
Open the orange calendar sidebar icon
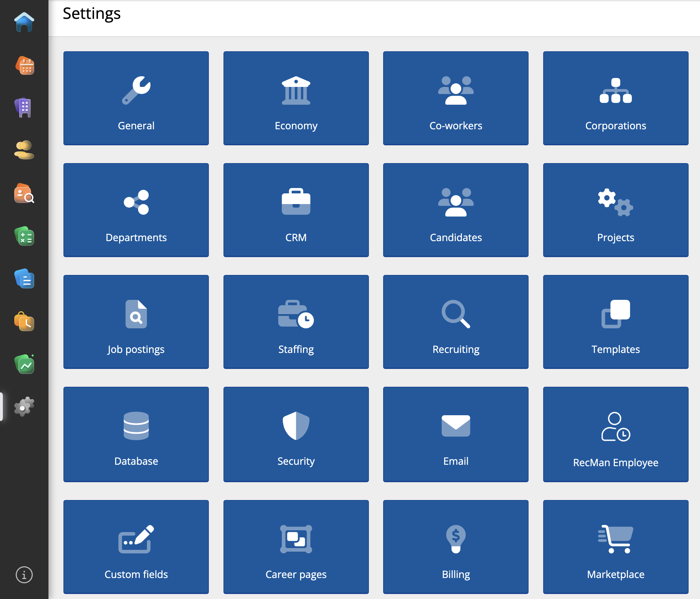click(x=25, y=66)
